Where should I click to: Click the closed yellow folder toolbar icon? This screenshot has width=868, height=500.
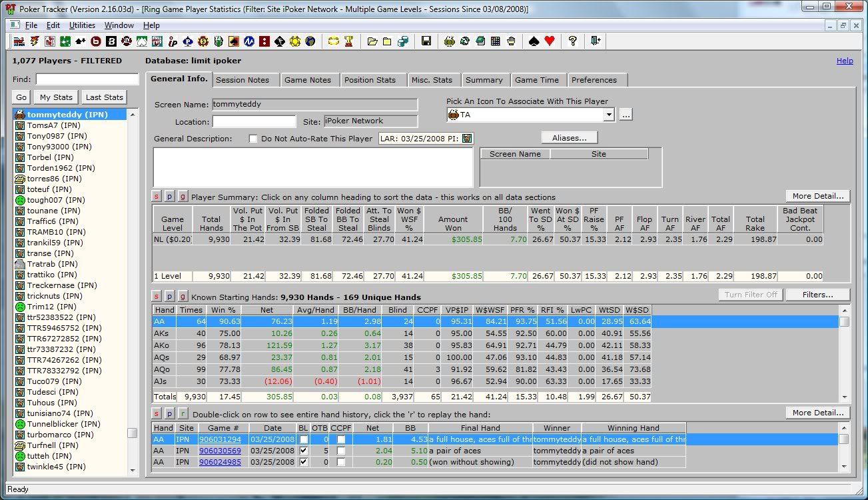click(388, 41)
